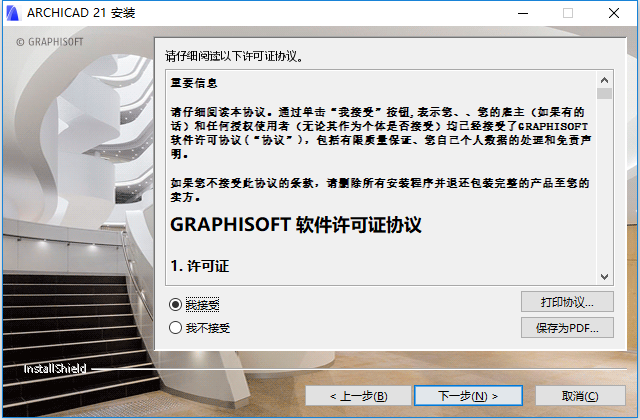The height and width of the screenshot is (420, 640).
Task: Close the ARCHICAD 21 installer window
Action: (x=614, y=13)
